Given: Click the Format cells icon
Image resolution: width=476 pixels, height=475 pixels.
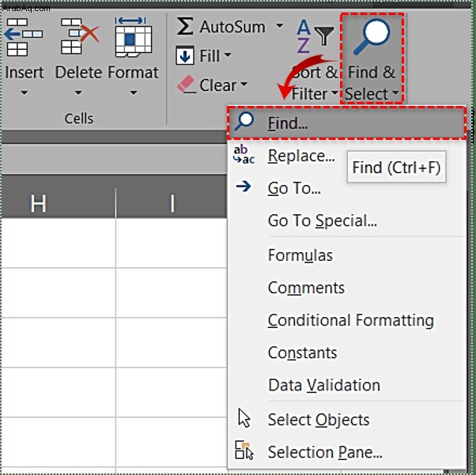Looking at the screenshot, I should (x=133, y=37).
